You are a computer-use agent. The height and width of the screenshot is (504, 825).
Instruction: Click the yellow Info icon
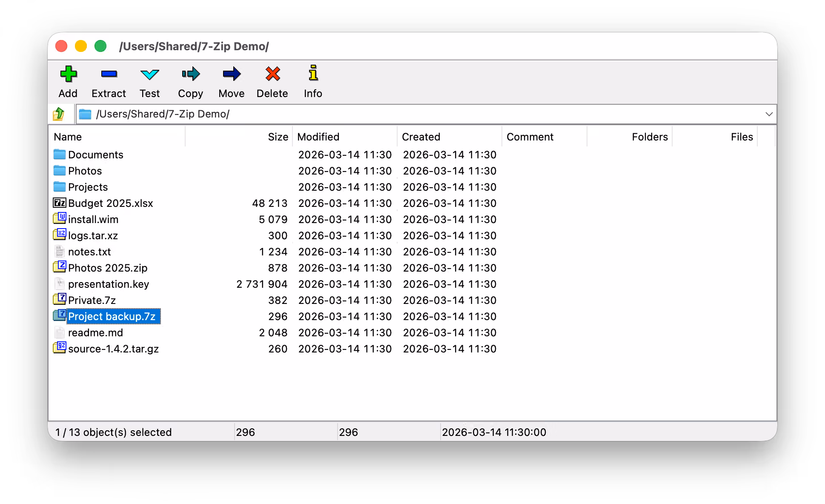313,73
